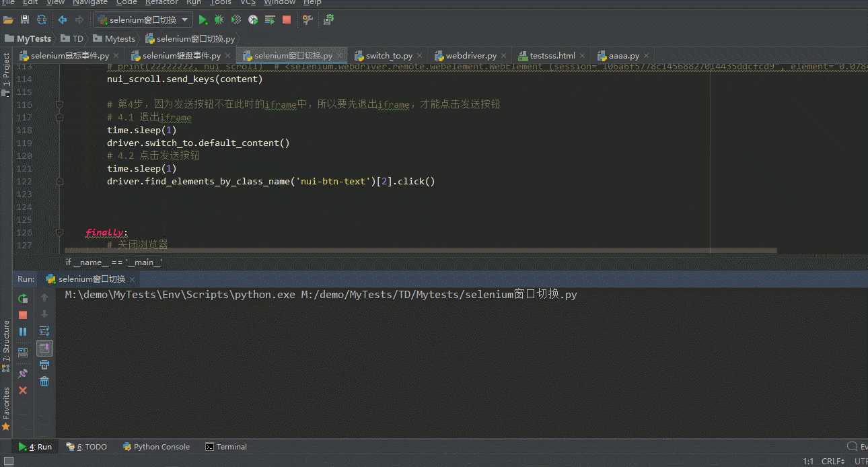Viewport: 868px width, 467px height.
Task: Close the testsss.html tab
Action: tap(582, 56)
